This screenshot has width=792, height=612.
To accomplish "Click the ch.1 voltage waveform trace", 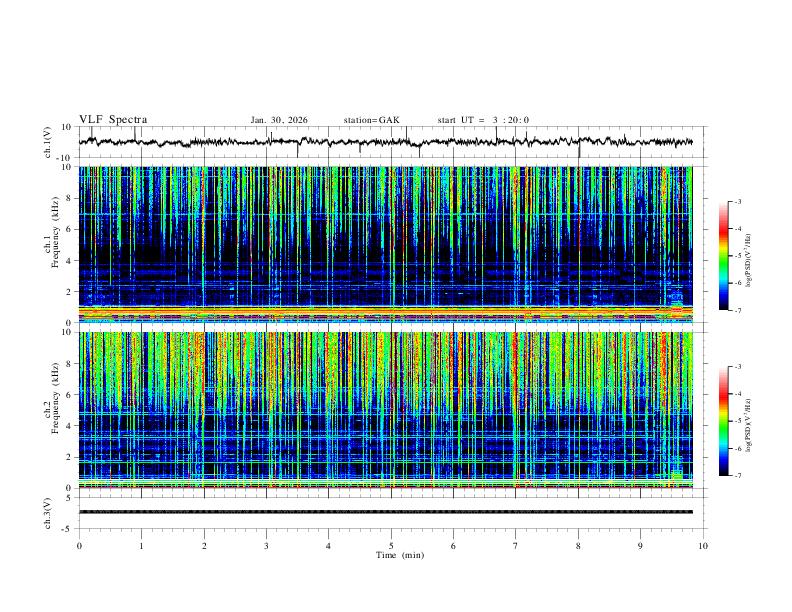I will (x=386, y=142).
